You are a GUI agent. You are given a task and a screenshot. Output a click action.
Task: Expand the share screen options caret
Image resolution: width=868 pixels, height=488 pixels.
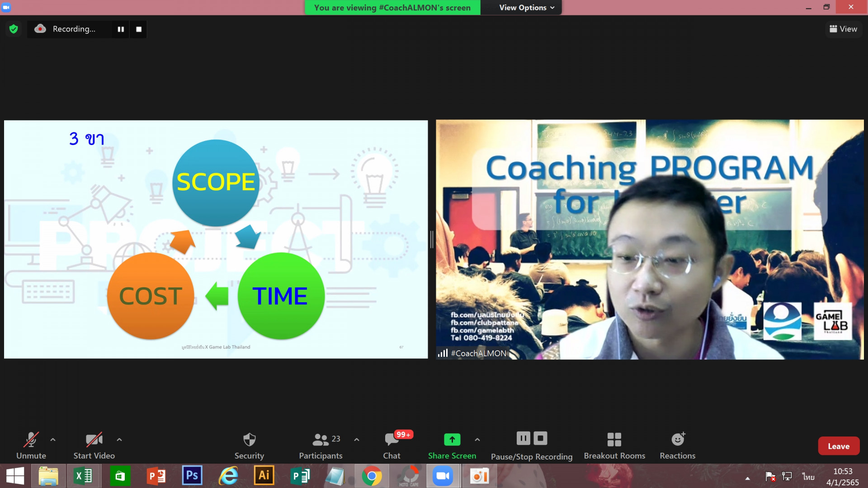pos(477,439)
